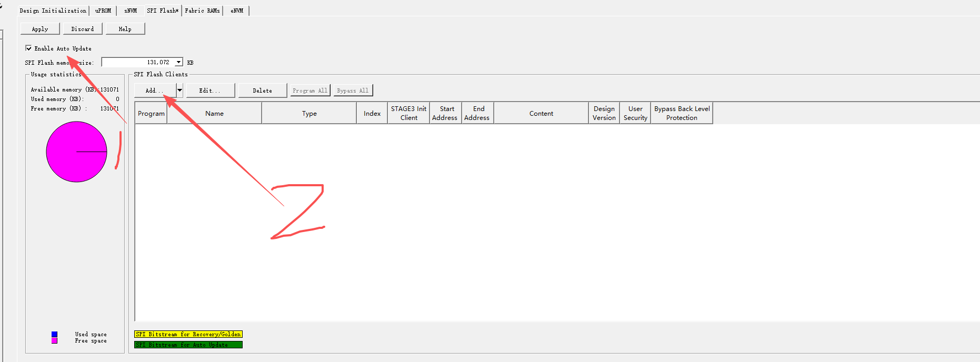Image resolution: width=980 pixels, height=362 pixels.
Task: Open Help for SPI Flash configuration
Action: pos(125,29)
